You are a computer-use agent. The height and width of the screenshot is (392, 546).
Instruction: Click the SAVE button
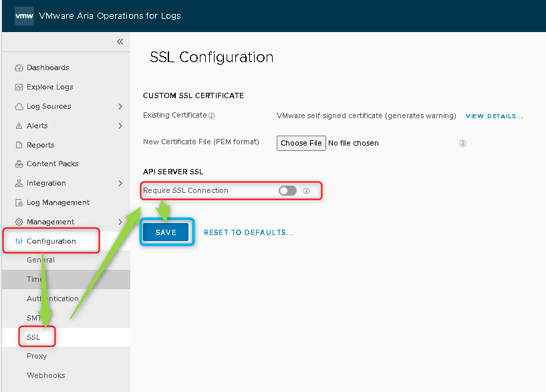coord(166,232)
